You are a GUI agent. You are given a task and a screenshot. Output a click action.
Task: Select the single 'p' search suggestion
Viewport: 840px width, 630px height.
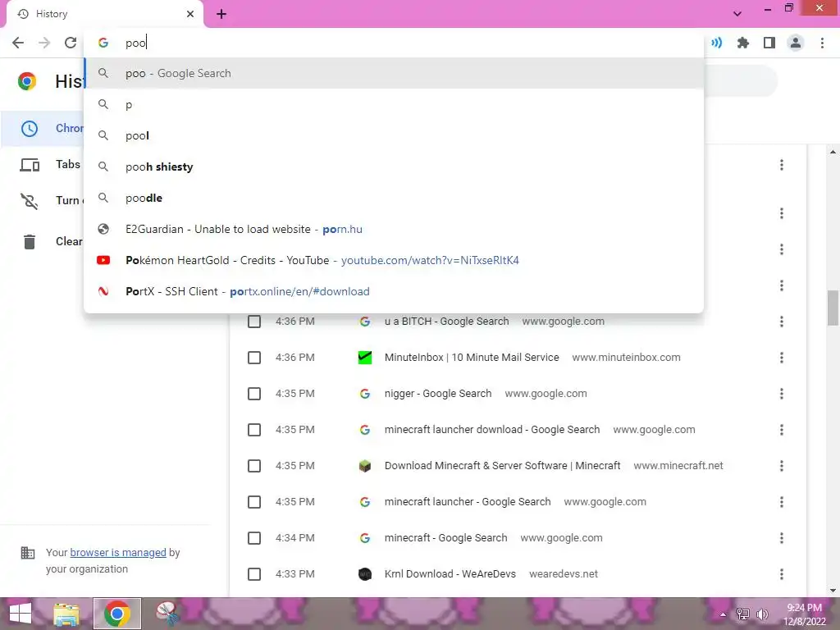click(394, 104)
